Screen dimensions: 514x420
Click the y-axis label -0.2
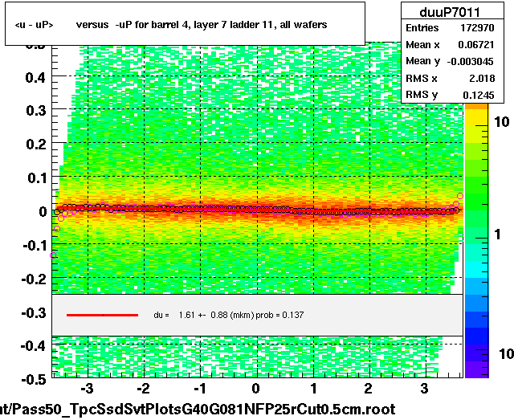pyautogui.click(x=34, y=279)
